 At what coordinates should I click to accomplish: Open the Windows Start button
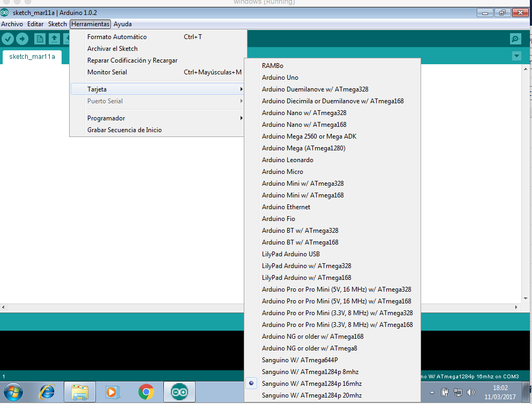tap(13, 392)
